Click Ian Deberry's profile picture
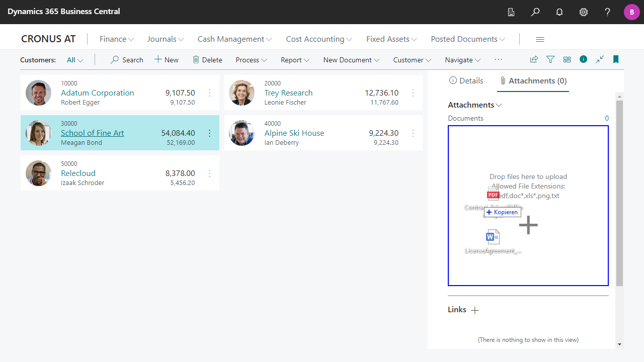Viewport: 644px width, 362px height. 242,133
